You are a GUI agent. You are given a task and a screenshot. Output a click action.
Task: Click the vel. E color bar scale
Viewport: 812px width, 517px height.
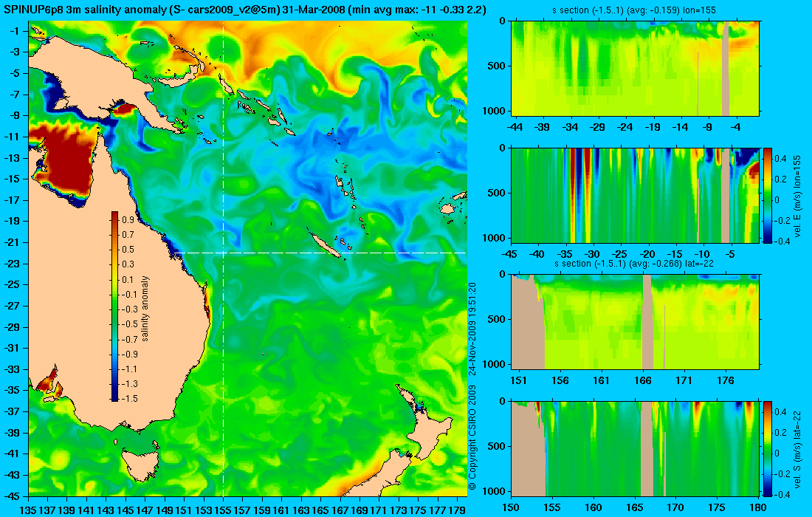767,195
